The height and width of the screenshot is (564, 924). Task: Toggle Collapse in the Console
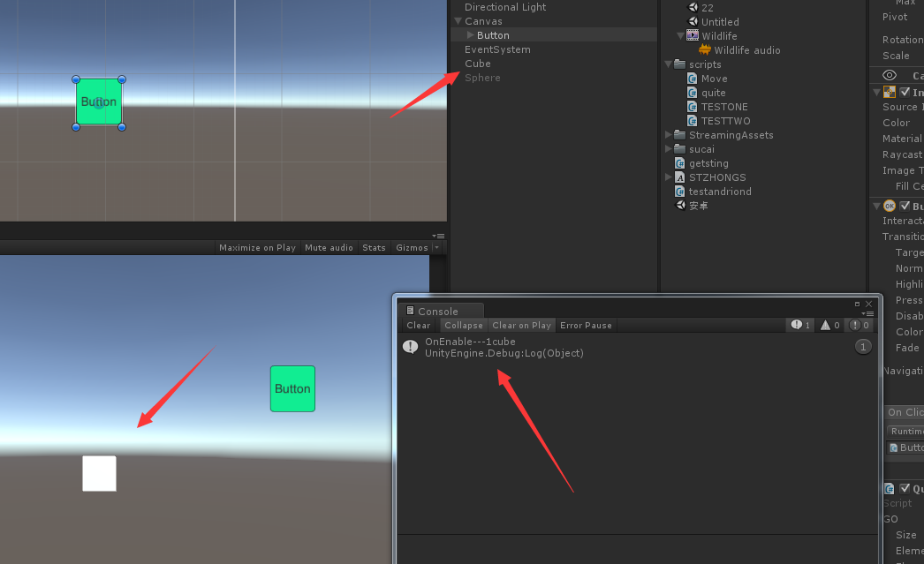463,325
